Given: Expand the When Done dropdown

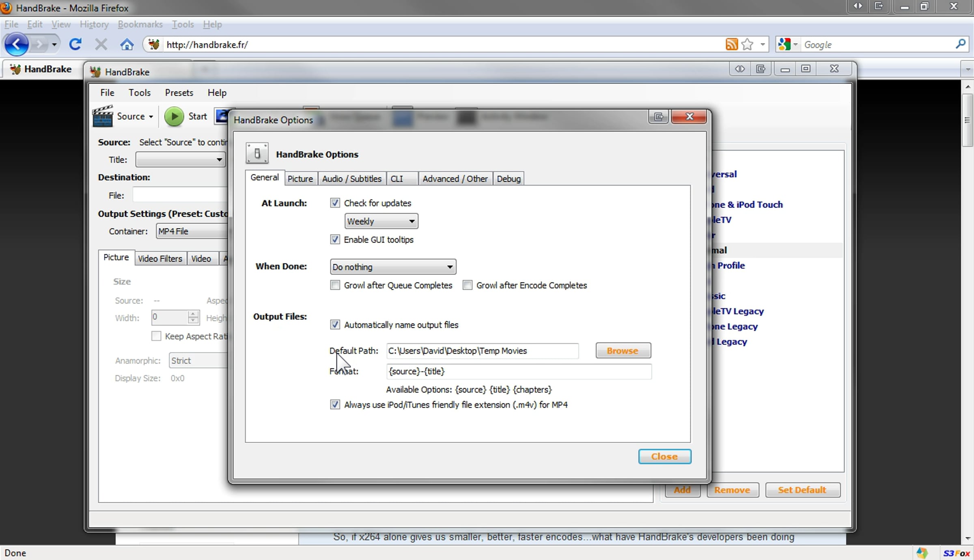Looking at the screenshot, I should pos(392,267).
